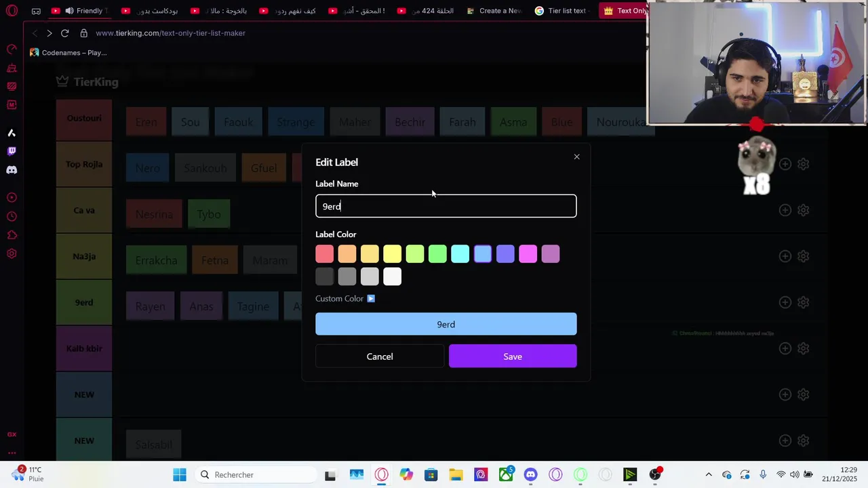This screenshot has height=488, width=868.
Task: Show hidden system tray icons
Action: click(x=709, y=475)
